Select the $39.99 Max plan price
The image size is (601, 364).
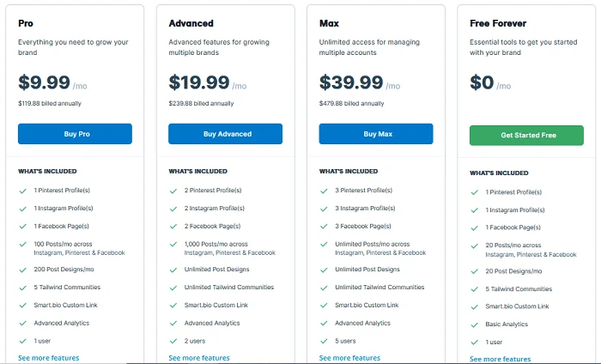point(351,82)
